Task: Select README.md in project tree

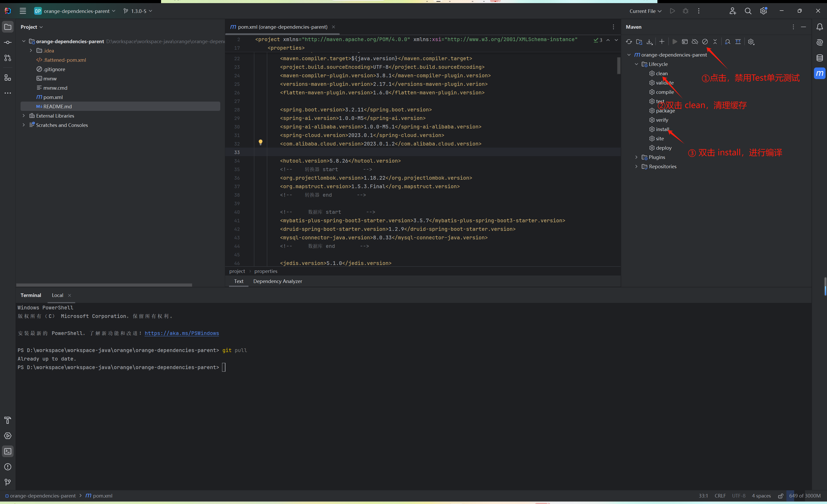Action: click(x=120, y=106)
